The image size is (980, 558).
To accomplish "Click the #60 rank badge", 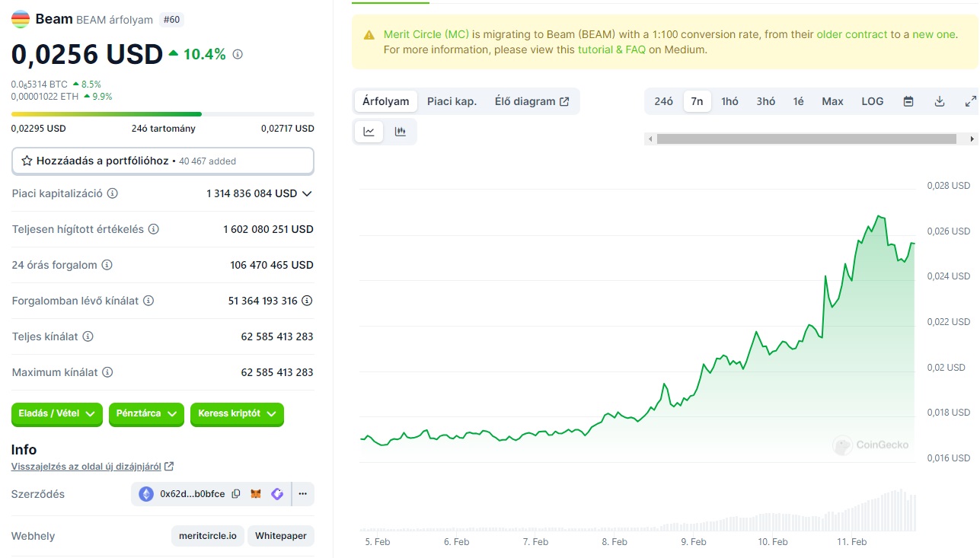I will 172,20.
